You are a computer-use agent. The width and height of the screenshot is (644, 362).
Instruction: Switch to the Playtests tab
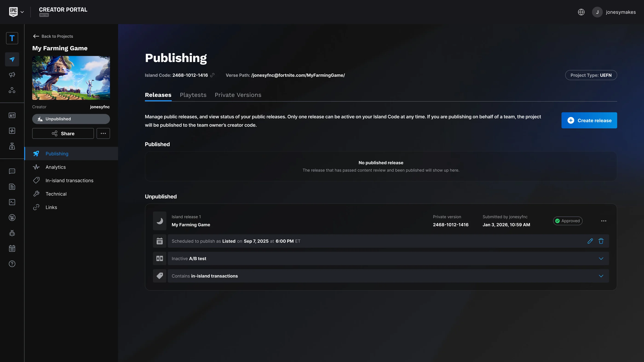point(193,95)
